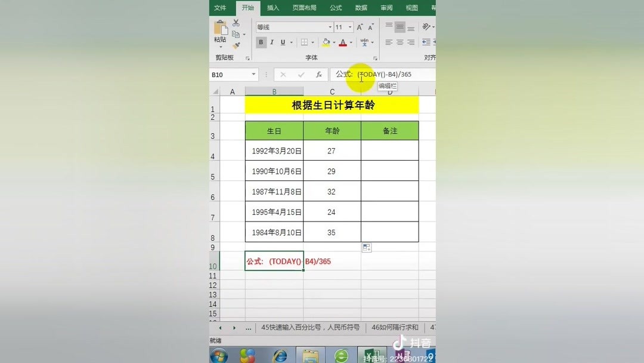Viewport: 644px width, 363px height.
Task: Toggle Bold formatting
Action: pos(261,42)
